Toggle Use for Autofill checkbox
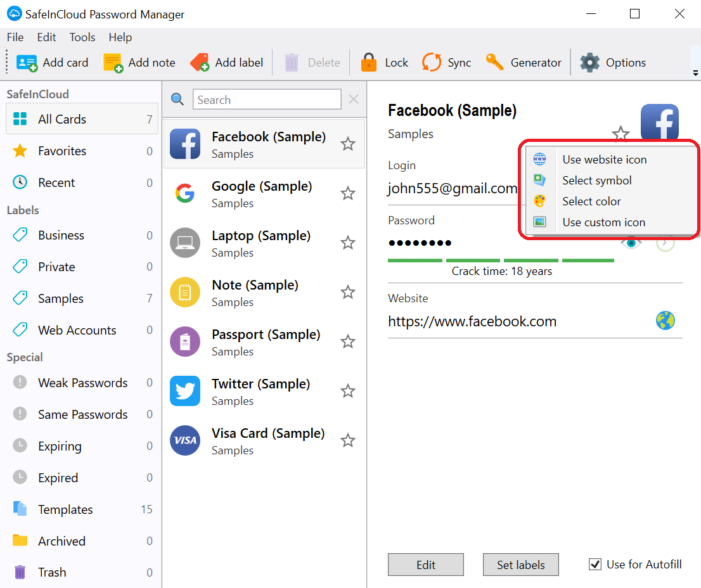This screenshot has width=701, height=588. click(x=595, y=565)
